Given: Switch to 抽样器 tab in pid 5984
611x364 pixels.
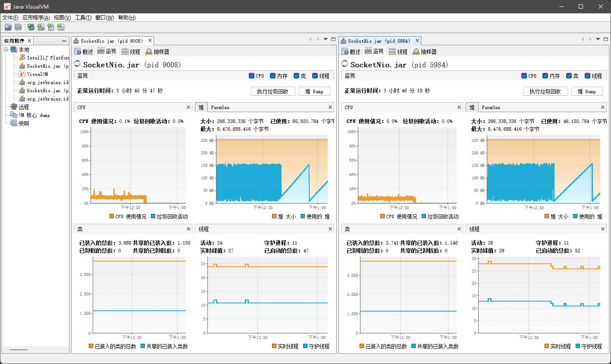Looking at the screenshot, I should [x=425, y=51].
